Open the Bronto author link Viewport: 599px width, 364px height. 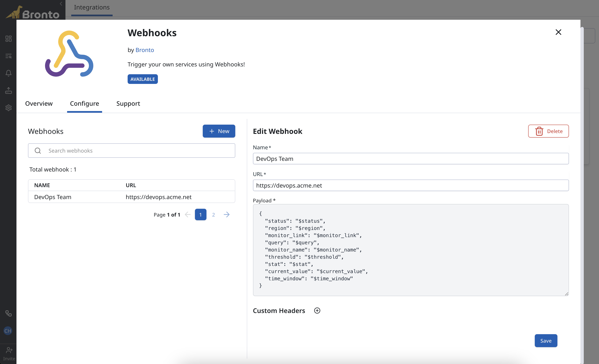(x=145, y=50)
